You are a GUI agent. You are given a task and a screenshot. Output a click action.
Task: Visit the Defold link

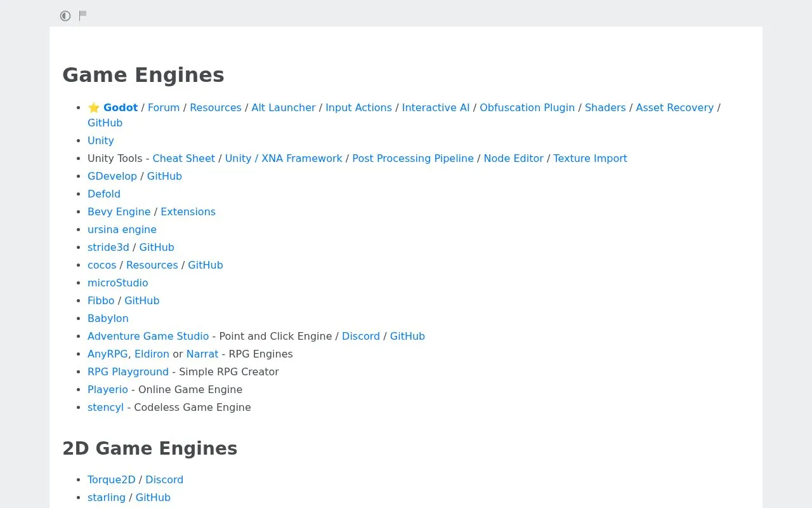point(104,194)
